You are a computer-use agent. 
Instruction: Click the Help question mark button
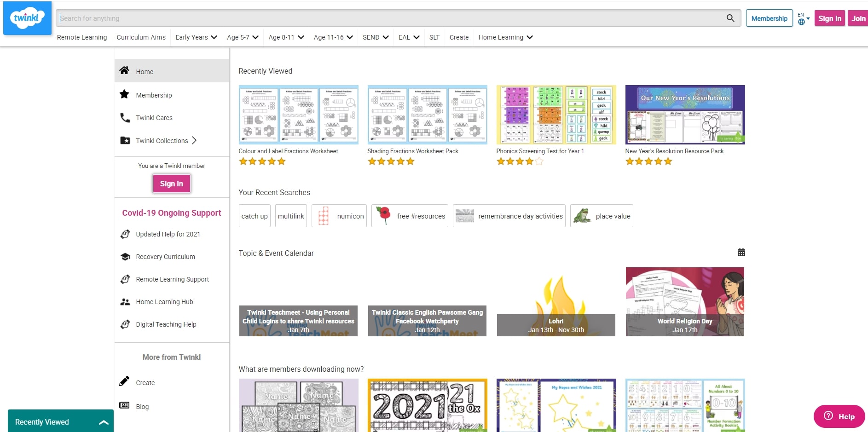click(x=839, y=416)
